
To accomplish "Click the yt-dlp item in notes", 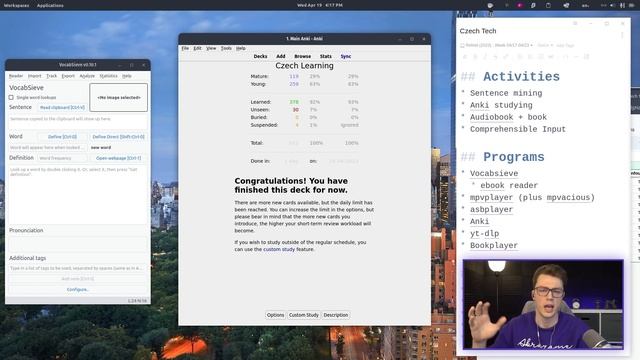I will tap(484, 233).
